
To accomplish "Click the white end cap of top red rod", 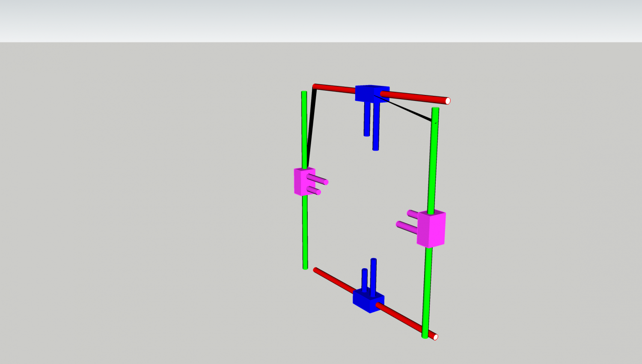I will (448, 101).
